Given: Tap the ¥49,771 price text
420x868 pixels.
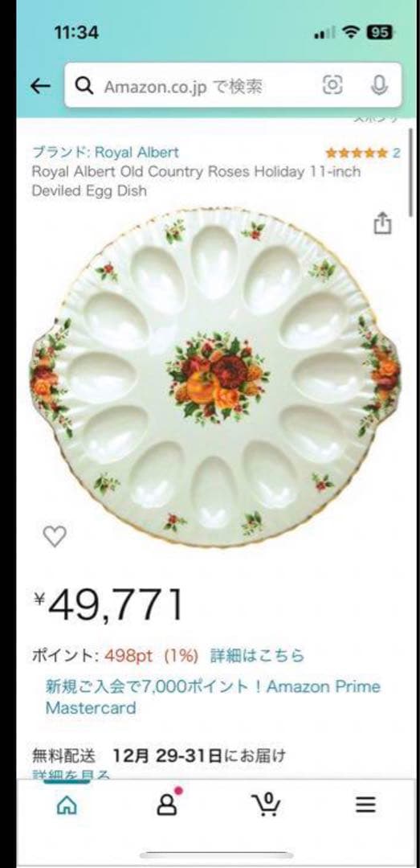Looking at the screenshot, I should [x=108, y=604].
